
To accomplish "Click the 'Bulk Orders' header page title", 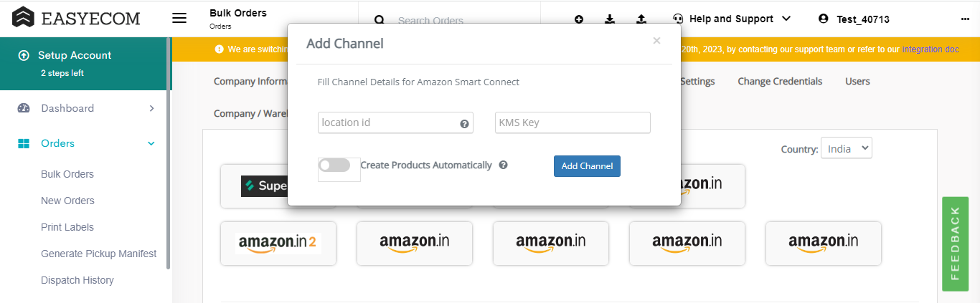I will click(238, 13).
